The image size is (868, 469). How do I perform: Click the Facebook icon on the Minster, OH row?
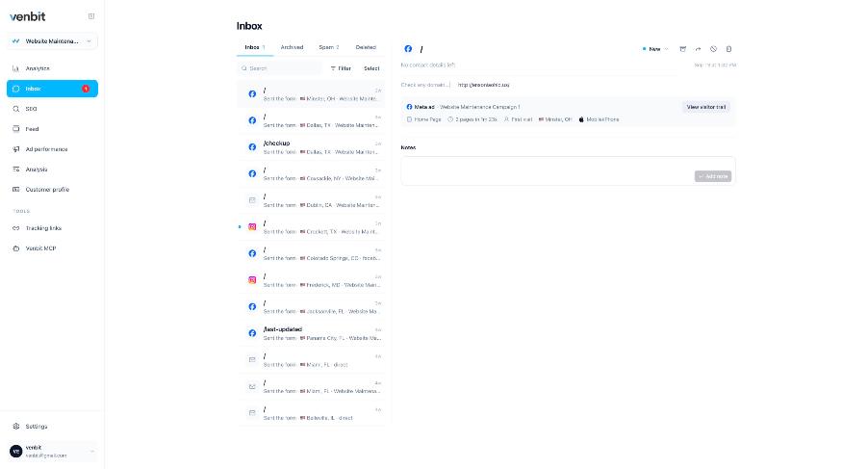252,94
